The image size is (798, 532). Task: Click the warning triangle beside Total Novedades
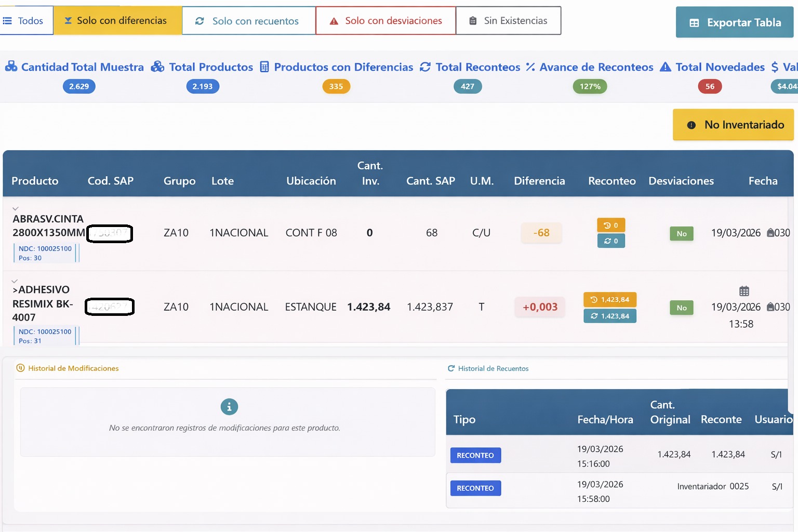click(x=665, y=67)
